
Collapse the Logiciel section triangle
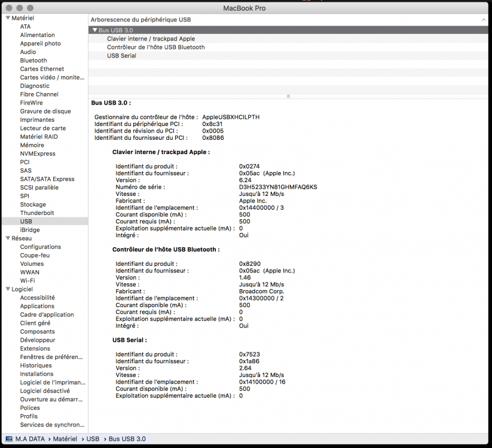pos(8,289)
